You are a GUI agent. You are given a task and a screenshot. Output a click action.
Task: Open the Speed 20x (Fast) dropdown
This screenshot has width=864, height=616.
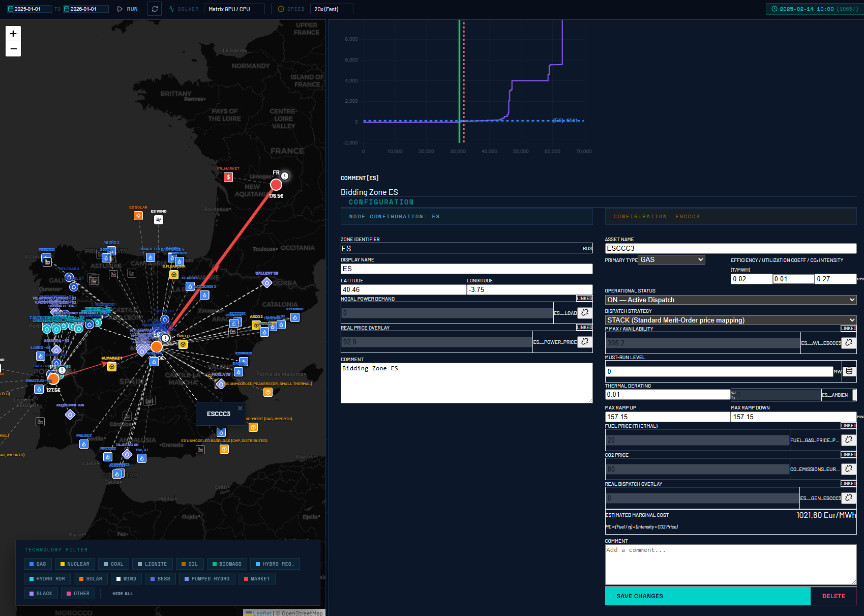click(x=332, y=9)
